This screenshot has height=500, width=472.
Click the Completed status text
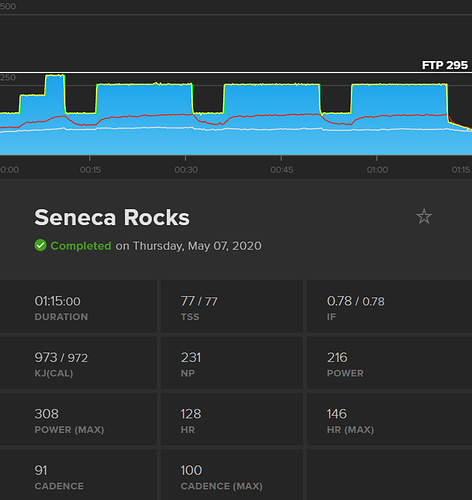pyautogui.click(x=81, y=246)
